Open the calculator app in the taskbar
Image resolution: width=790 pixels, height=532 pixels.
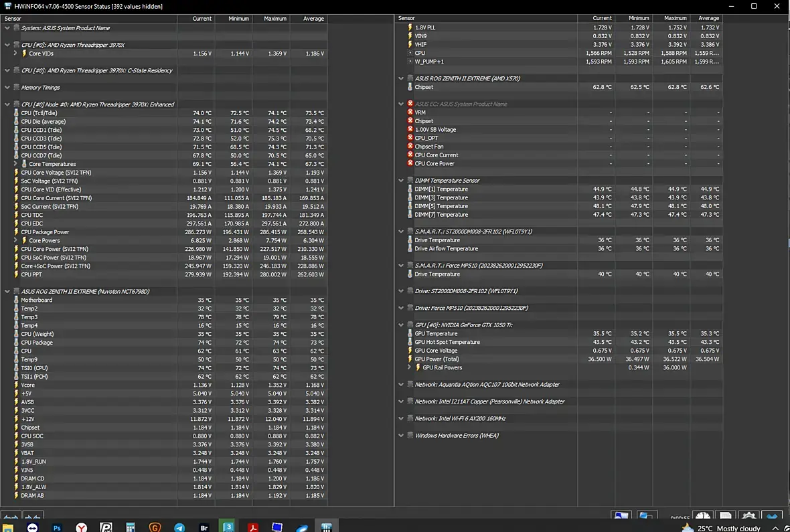click(x=131, y=527)
